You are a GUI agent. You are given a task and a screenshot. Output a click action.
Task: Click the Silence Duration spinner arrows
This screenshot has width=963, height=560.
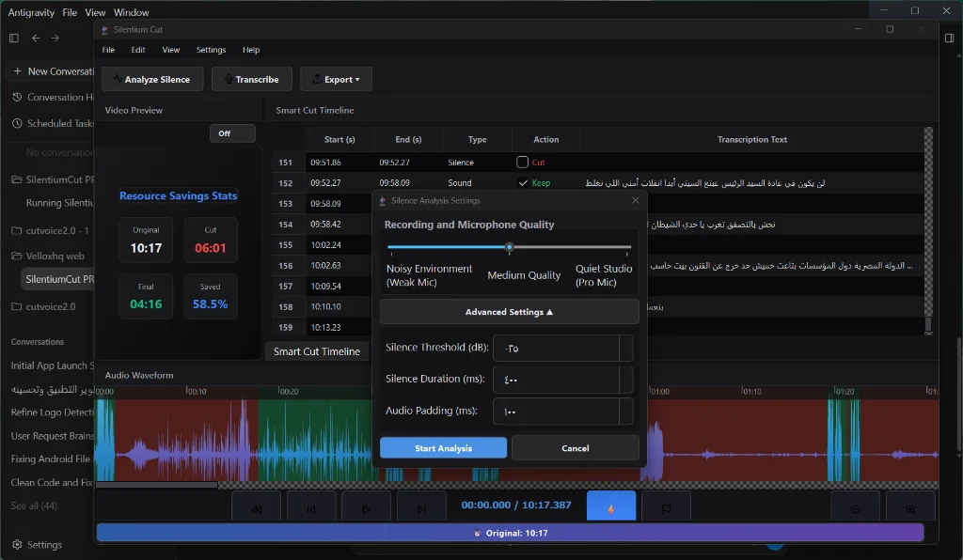[625, 380]
